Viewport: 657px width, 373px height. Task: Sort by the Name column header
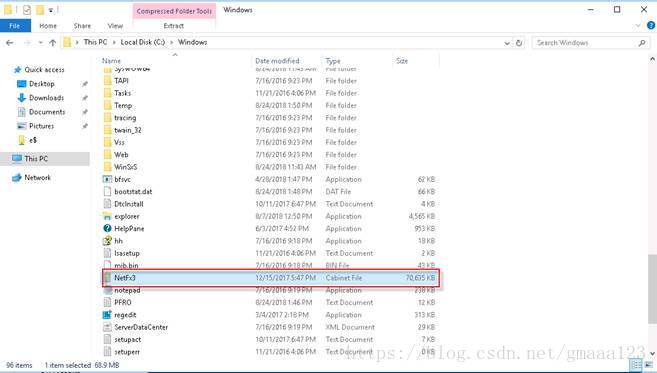111,61
